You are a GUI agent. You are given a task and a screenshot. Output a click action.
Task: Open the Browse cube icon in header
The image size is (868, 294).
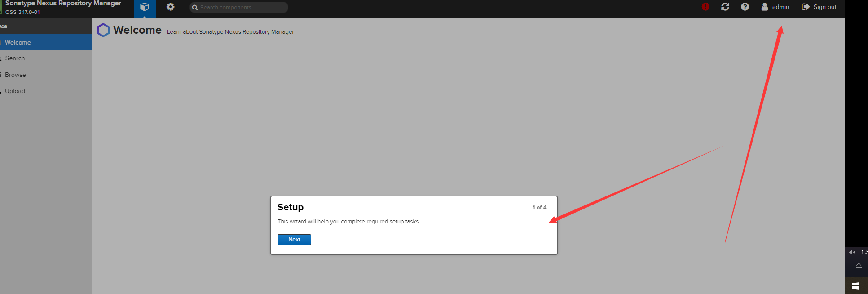(x=145, y=7)
